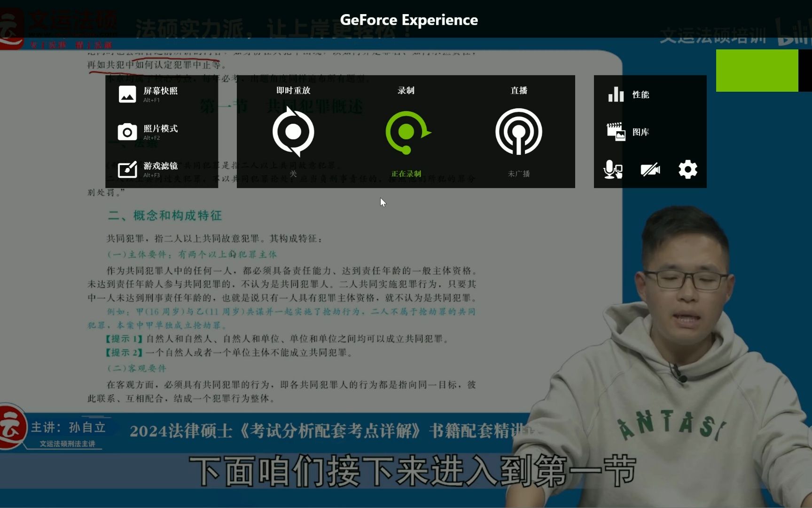The width and height of the screenshot is (812, 508).
Task: Click the 游戏滤镜 label text
Action: click(161, 166)
